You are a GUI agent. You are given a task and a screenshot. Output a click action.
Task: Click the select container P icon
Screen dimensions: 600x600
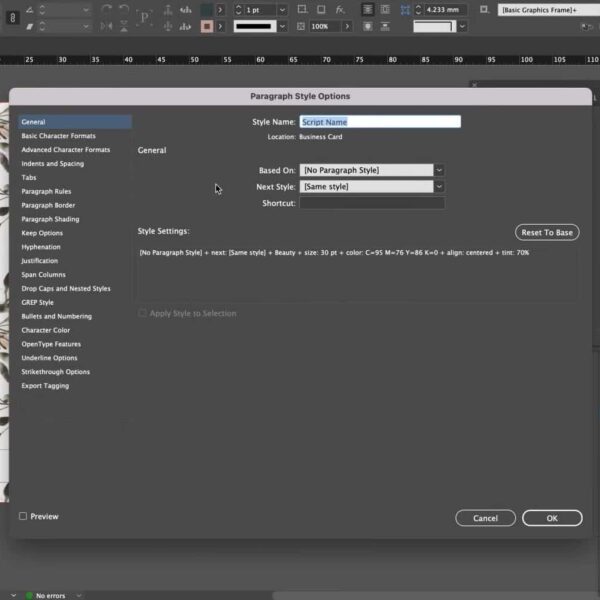tap(145, 18)
